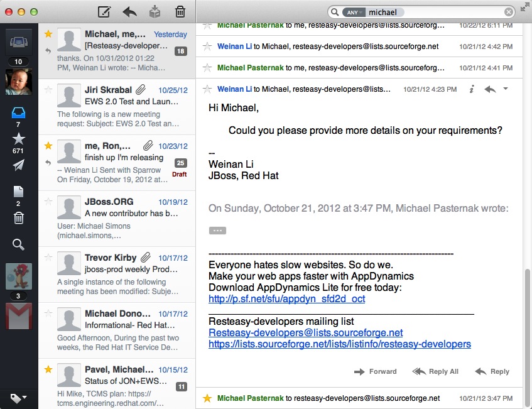
Task: Click the message pane vertical scrollbar
Action: pyautogui.click(x=527, y=338)
